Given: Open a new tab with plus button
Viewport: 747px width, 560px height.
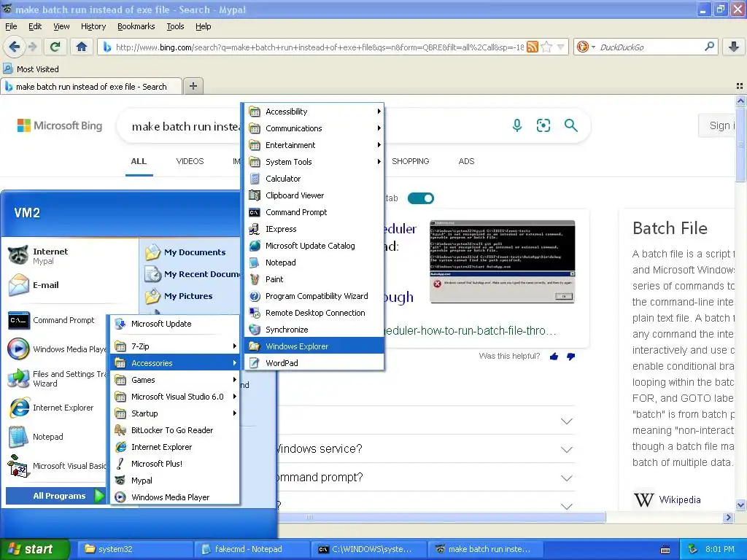Looking at the screenshot, I should [x=193, y=86].
